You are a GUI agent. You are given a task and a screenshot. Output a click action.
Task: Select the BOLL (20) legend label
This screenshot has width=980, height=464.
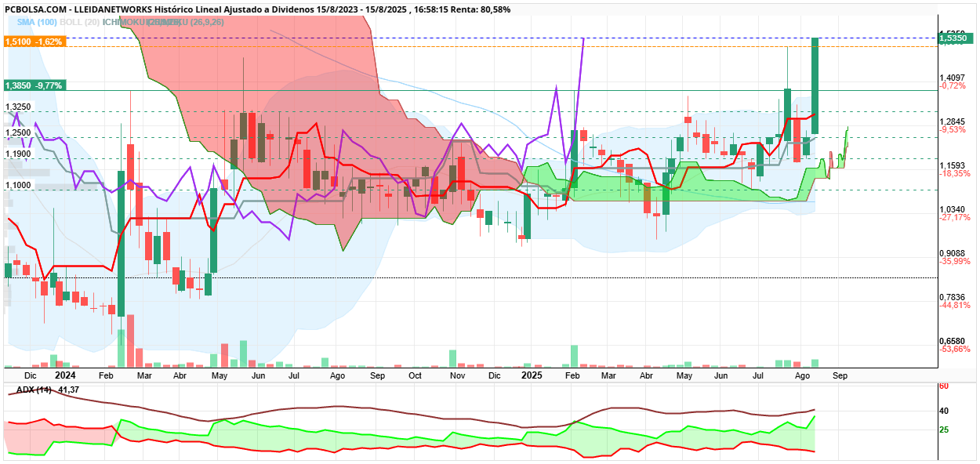coord(82,23)
